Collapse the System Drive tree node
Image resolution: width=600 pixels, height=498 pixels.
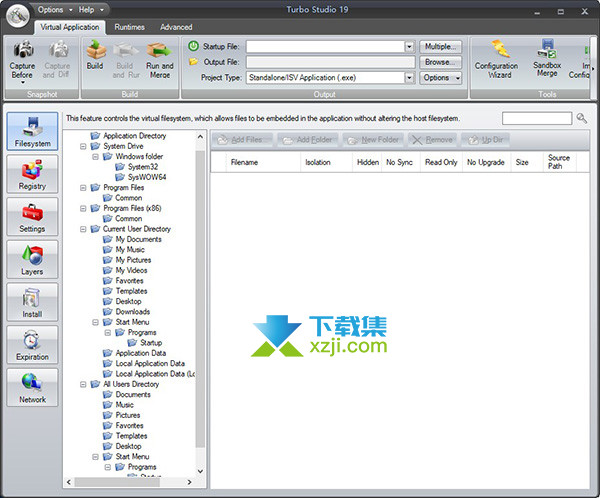tap(83, 146)
